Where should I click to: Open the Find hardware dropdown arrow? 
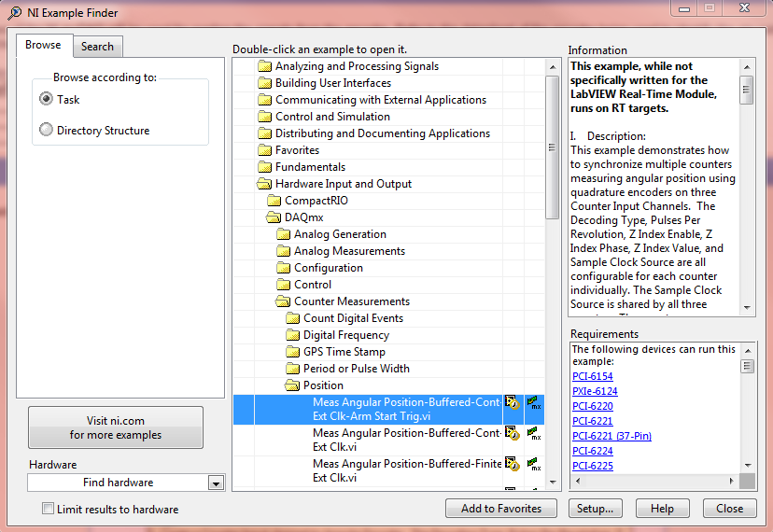coord(216,483)
